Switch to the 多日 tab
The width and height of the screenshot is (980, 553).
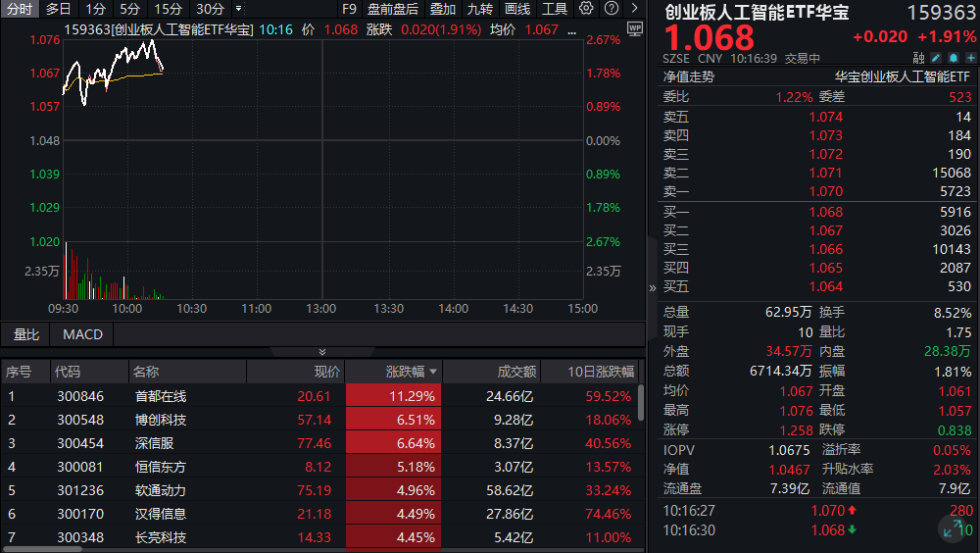point(58,9)
